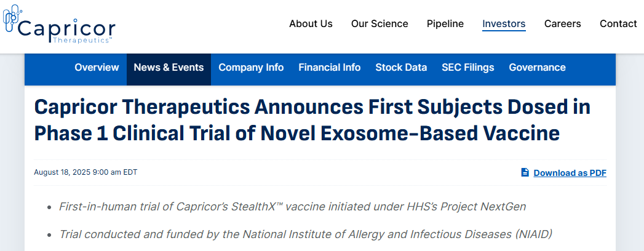Image resolution: width=644 pixels, height=251 pixels.
Task: Go to the Governance tab
Action: pyautogui.click(x=537, y=68)
